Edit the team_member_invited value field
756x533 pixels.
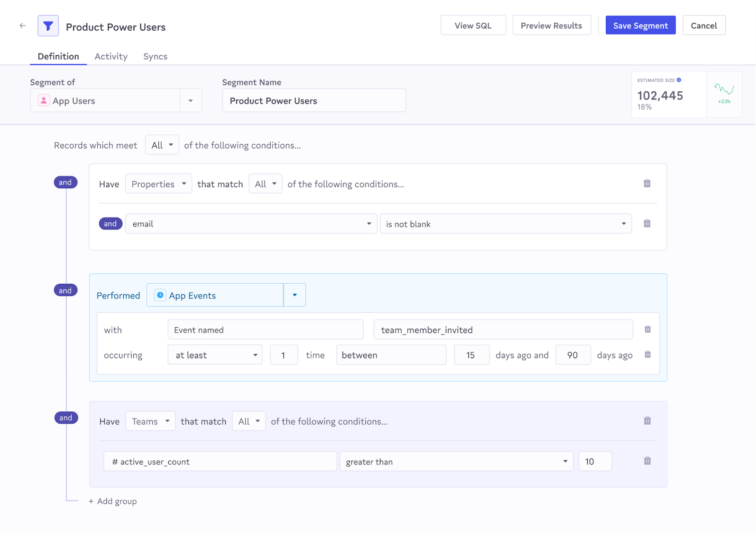point(503,330)
